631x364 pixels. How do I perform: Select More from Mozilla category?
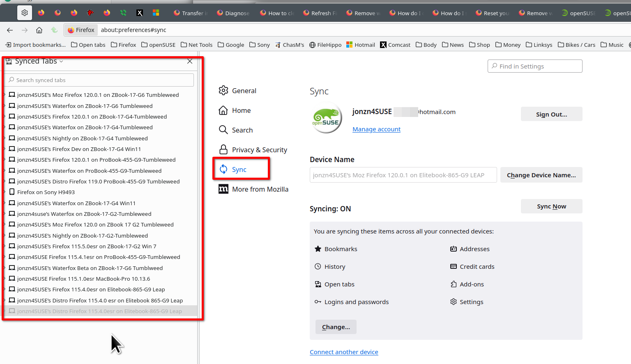(x=253, y=189)
